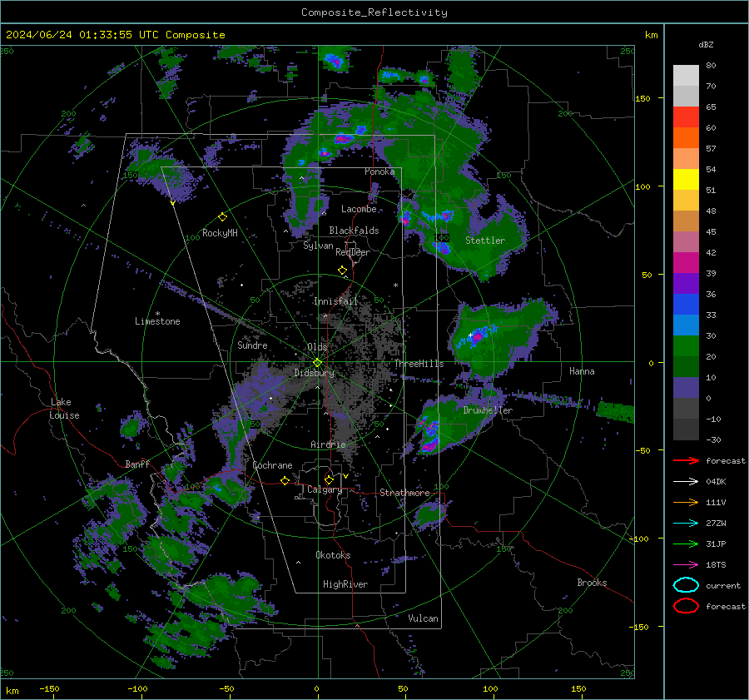The height and width of the screenshot is (700, 749).
Task: Click the Calgary city label
Action: click(325, 489)
